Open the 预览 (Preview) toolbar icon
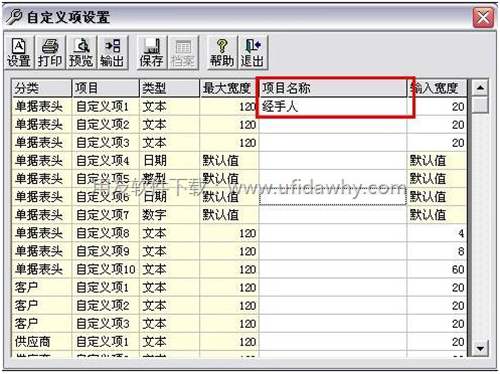Screen dimensions: 500x374 point(80,53)
